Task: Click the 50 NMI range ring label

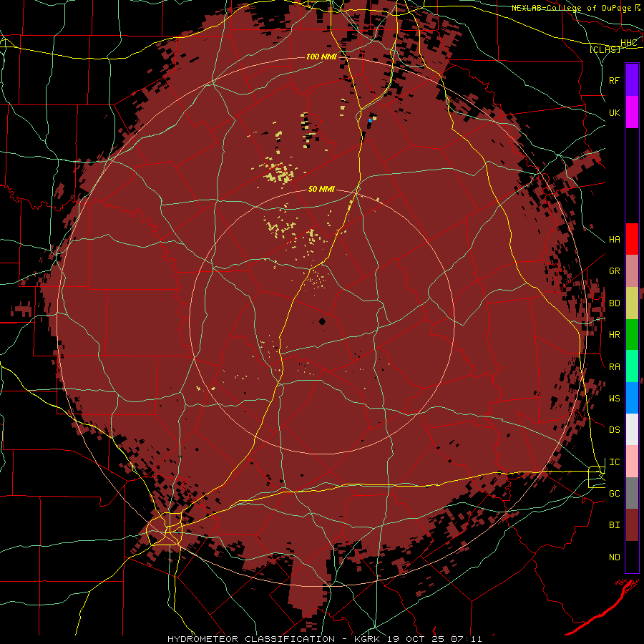Action: (321, 189)
